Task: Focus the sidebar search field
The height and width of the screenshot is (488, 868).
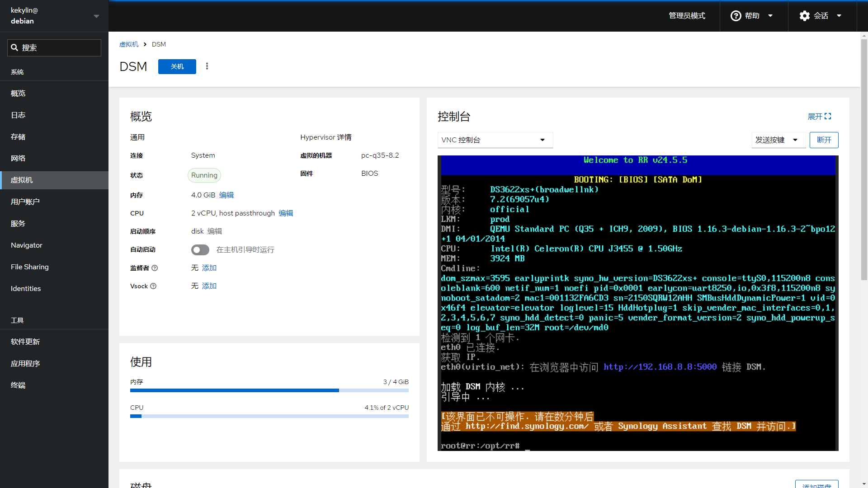Action: tap(54, 48)
